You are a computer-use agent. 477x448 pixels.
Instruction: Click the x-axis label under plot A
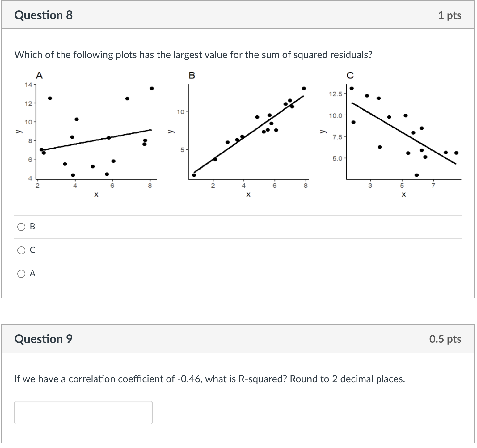pos(96,194)
